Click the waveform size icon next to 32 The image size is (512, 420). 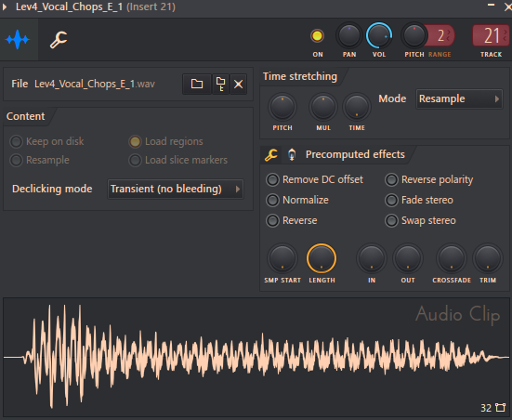coord(500,408)
